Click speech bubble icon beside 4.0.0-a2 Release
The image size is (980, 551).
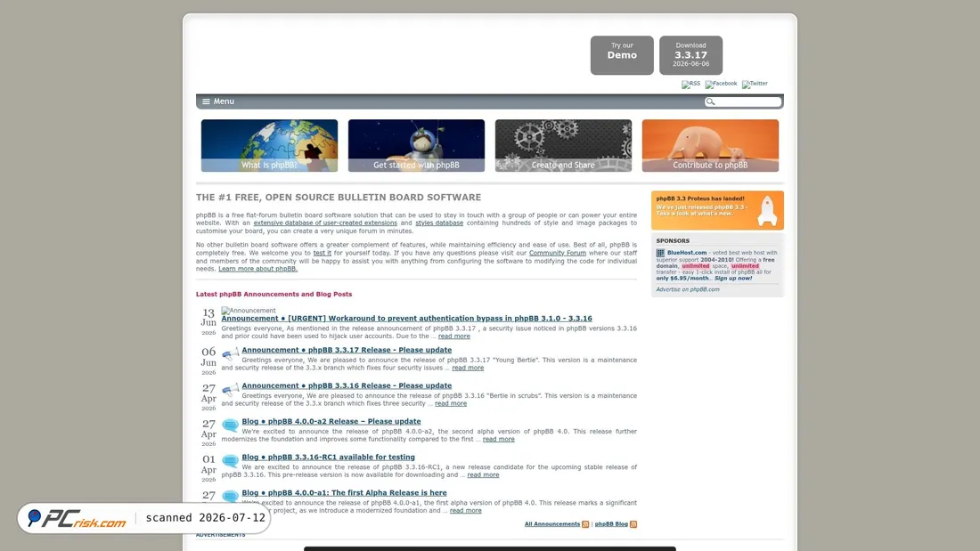(230, 425)
